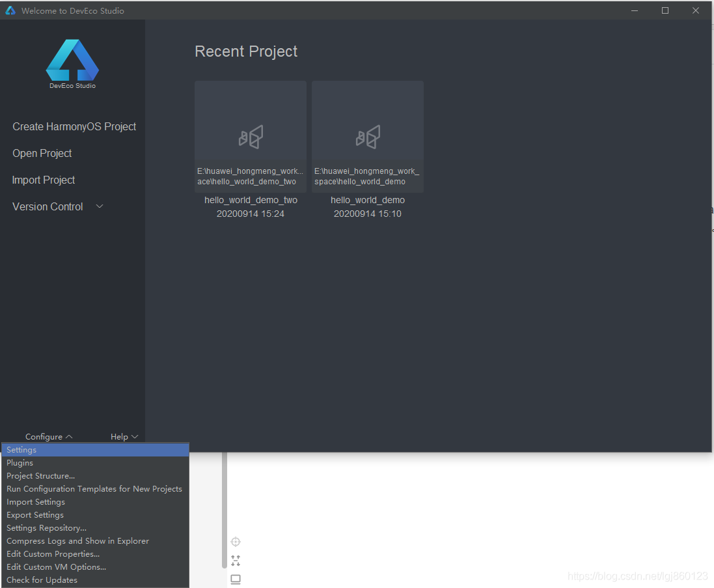Click the monitor icon in background window
Screen dimensions: 714x588
(236, 580)
